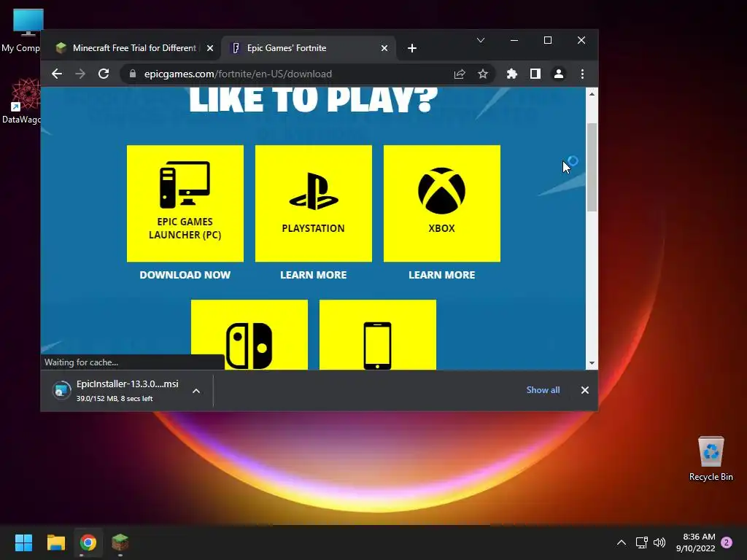Expand the EpicInstaller download options chevron
This screenshot has width=747, height=560.
pyautogui.click(x=196, y=391)
